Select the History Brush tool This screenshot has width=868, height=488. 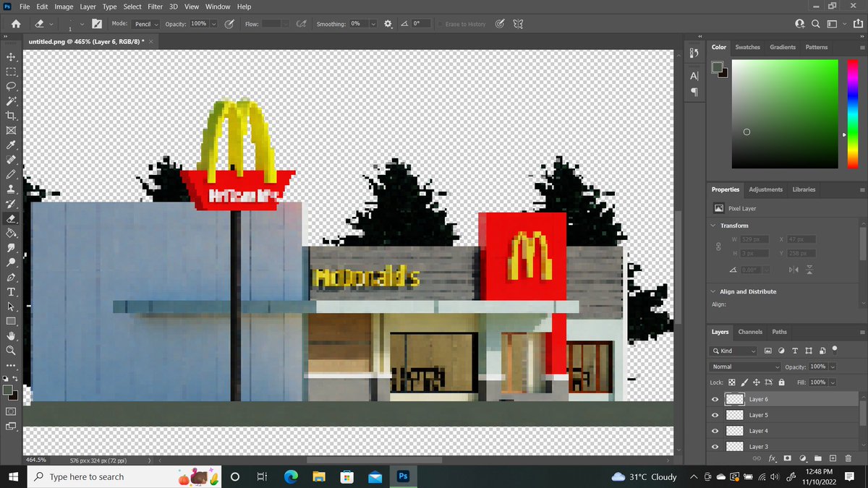pos(11,204)
